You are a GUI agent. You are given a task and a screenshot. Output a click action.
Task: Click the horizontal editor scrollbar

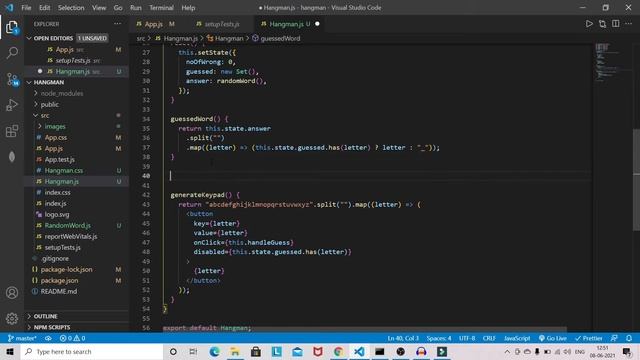pos(364,329)
